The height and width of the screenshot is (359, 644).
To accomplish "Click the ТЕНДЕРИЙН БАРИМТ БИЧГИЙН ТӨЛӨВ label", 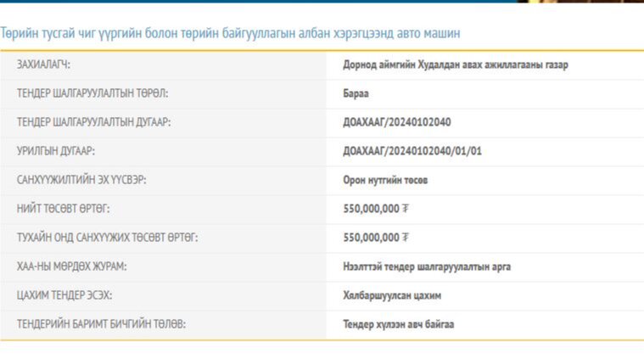I will (101, 324).
